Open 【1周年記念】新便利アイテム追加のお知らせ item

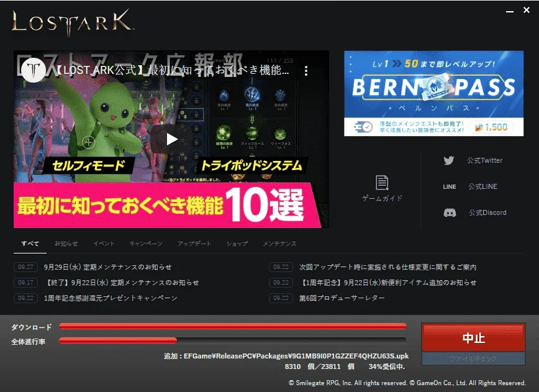pos(387,283)
